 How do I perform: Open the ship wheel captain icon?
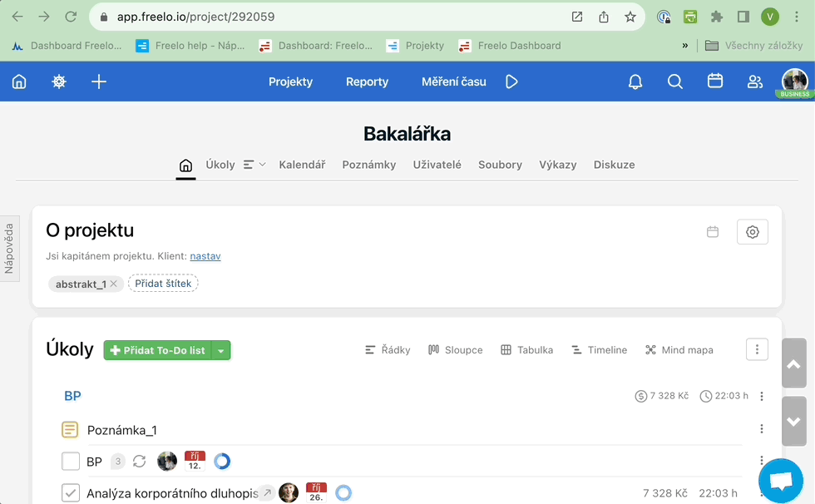59,82
